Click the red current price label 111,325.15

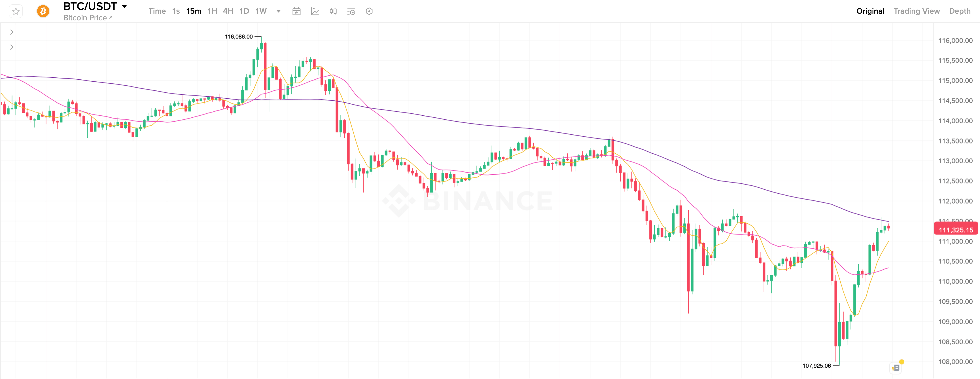pyautogui.click(x=956, y=230)
